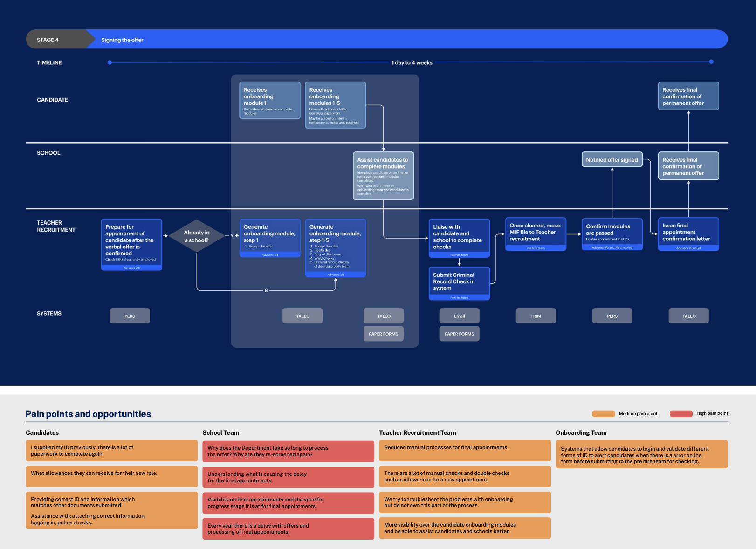The image size is (756, 549).
Task: Click the orange Medium pain point swatch
Action: (604, 413)
